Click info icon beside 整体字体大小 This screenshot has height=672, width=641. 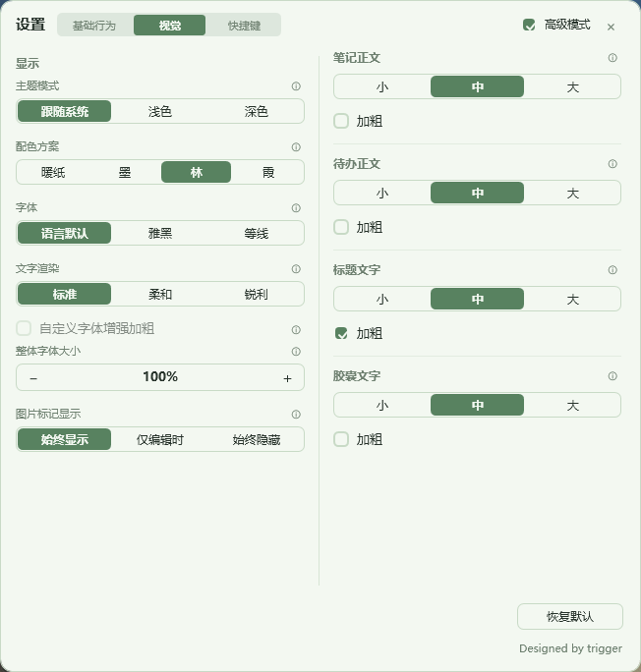click(x=296, y=352)
